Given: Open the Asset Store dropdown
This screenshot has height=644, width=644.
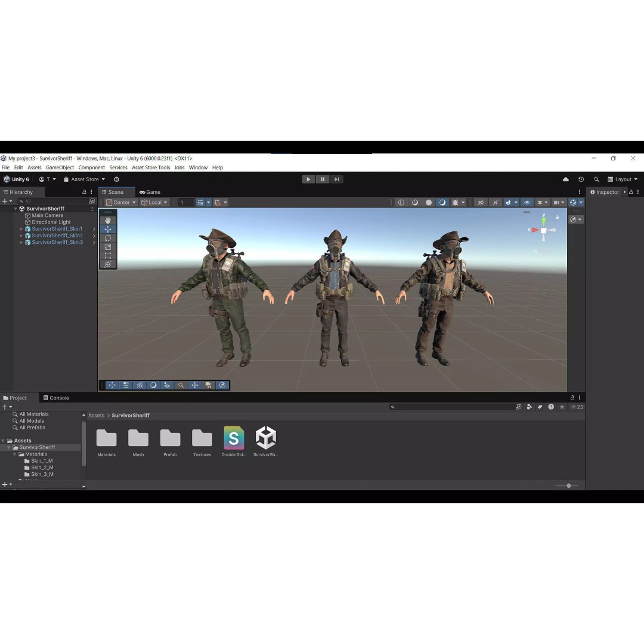Looking at the screenshot, I should pos(84,179).
